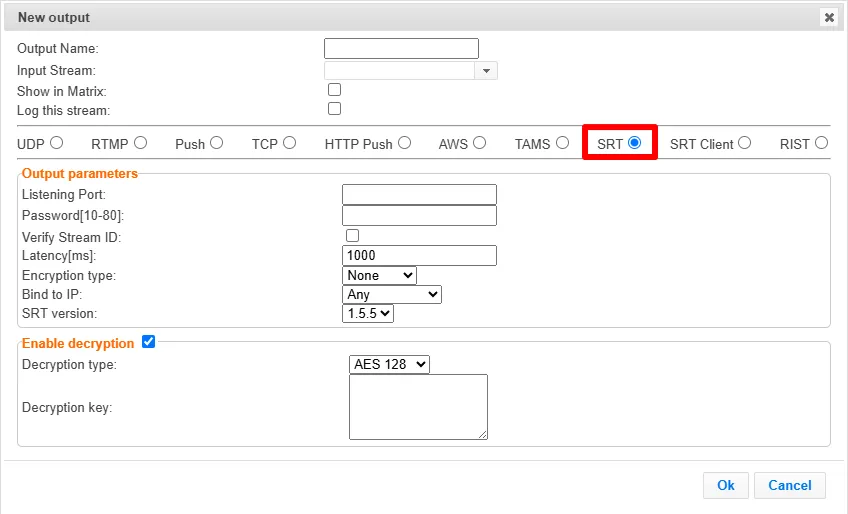Click the Cancel button

coord(790,485)
